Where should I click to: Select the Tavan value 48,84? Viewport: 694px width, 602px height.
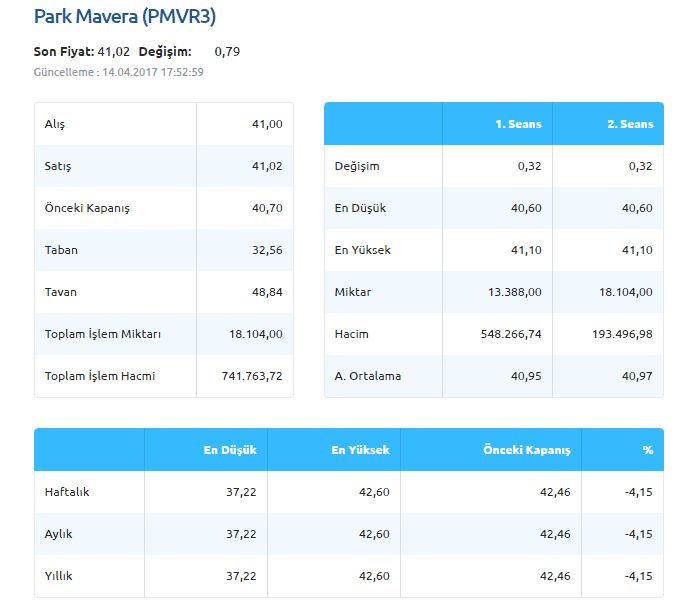pos(267,292)
